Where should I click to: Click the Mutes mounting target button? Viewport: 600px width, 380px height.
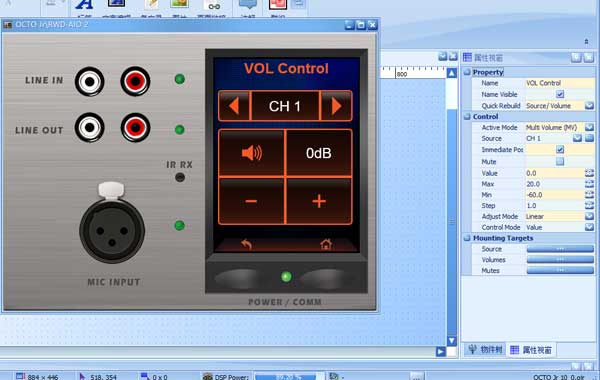560,271
